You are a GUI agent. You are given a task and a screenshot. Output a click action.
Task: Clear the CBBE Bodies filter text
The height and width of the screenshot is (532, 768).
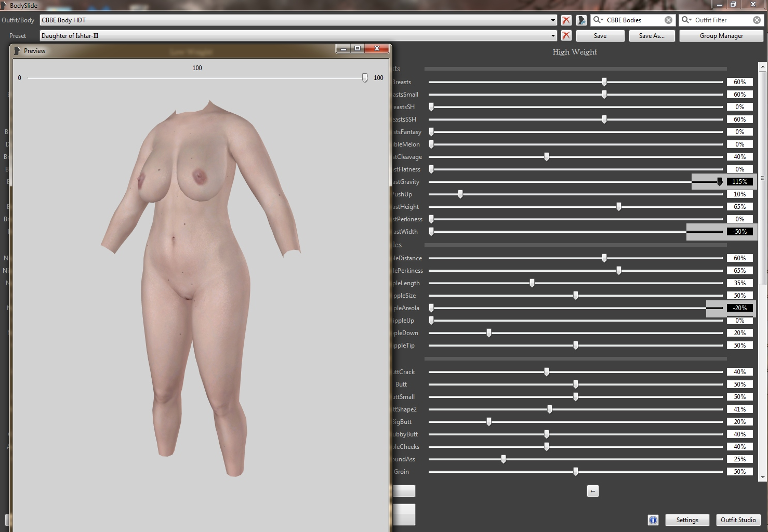tap(669, 20)
